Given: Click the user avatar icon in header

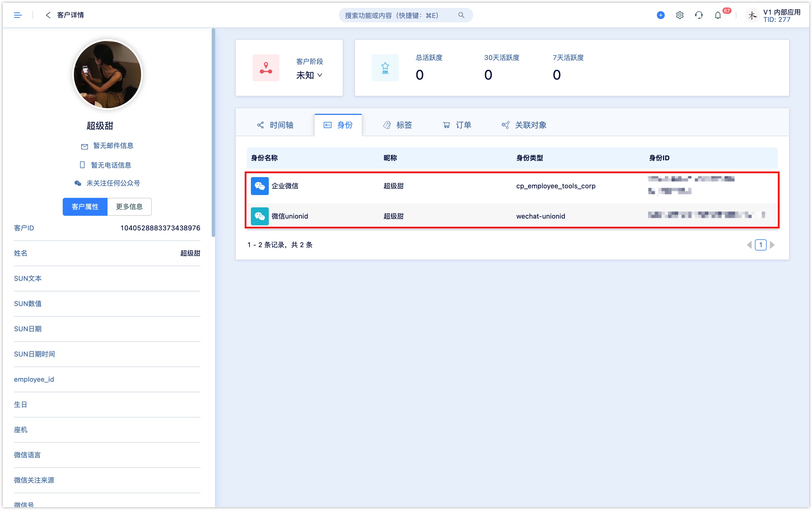Looking at the screenshot, I should click(x=753, y=15).
